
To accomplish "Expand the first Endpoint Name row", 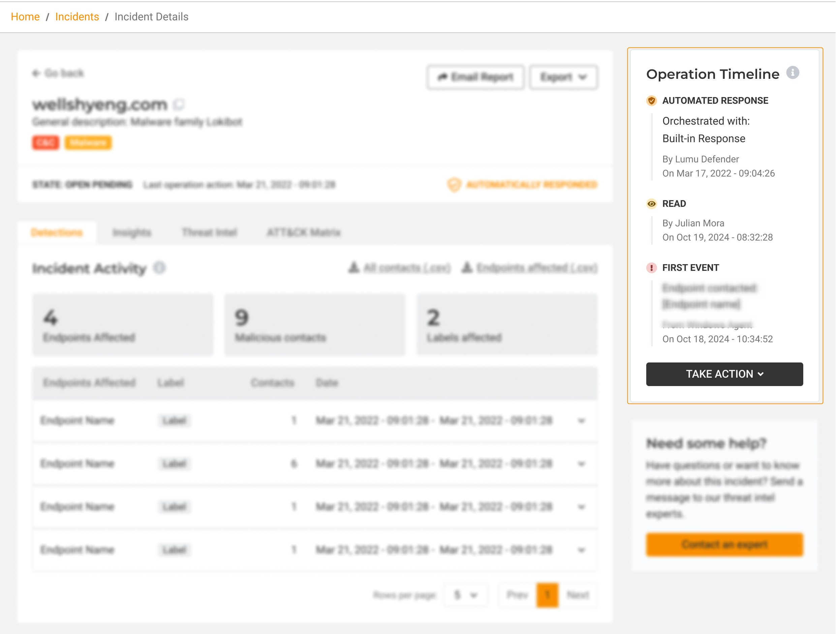I will (x=581, y=421).
